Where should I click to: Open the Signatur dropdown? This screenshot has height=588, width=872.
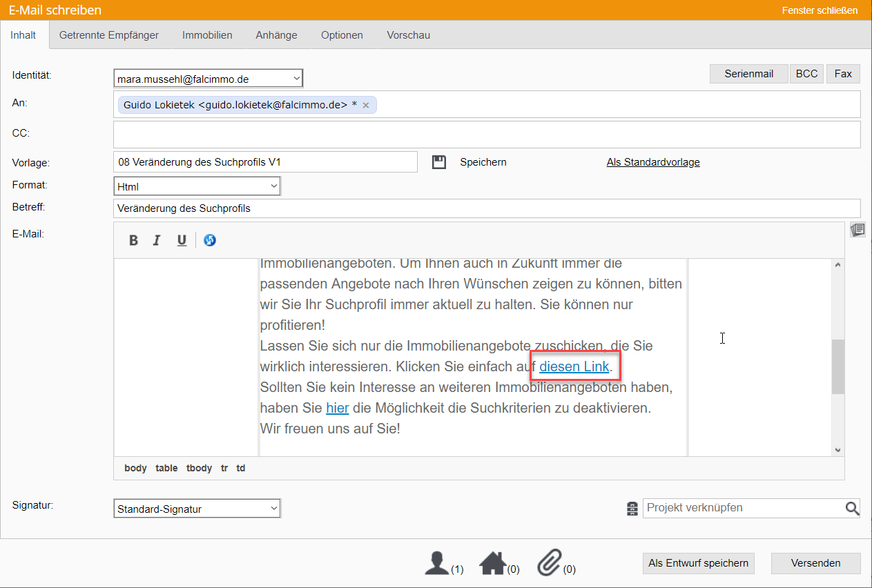tap(197, 509)
